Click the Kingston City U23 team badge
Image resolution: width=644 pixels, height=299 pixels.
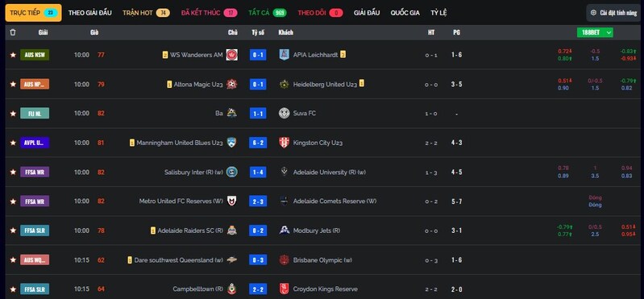pyautogui.click(x=285, y=143)
